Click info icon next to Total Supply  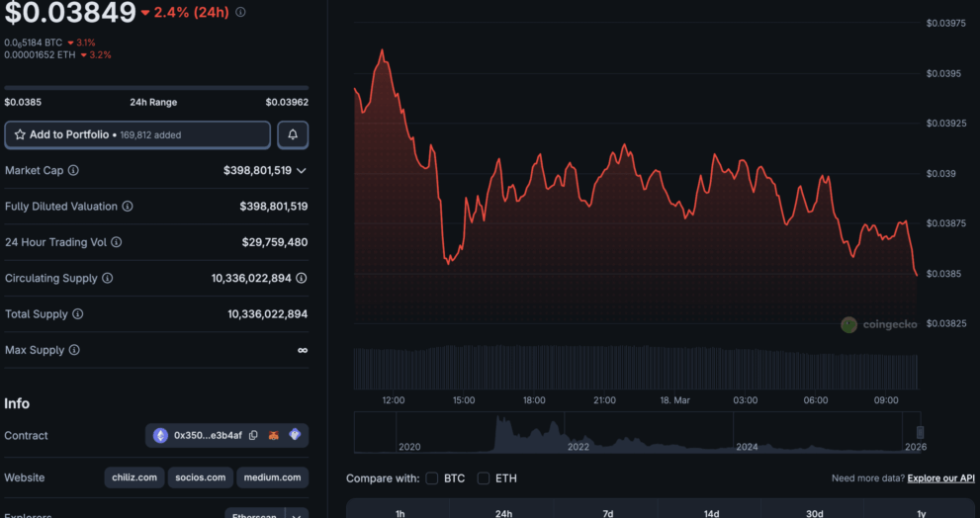pos(78,314)
